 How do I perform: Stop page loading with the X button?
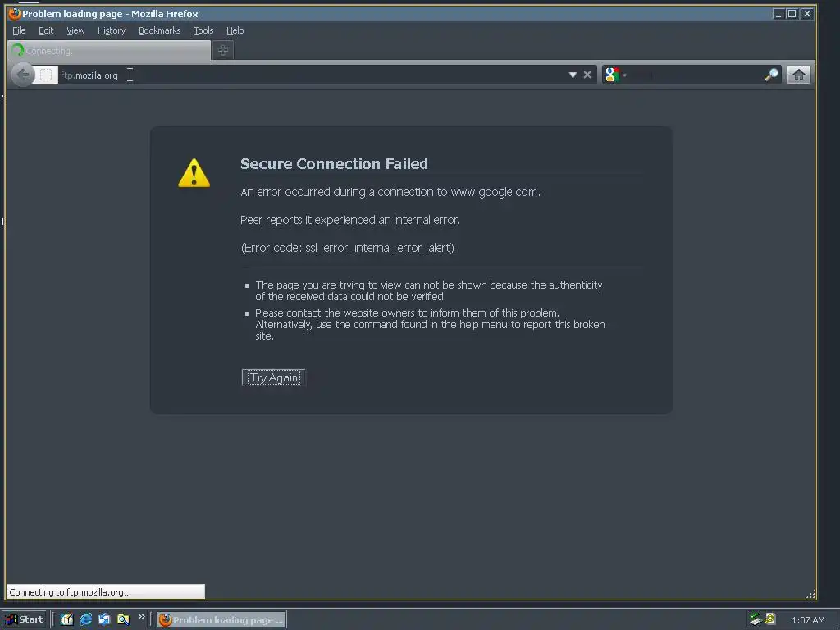[587, 75]
